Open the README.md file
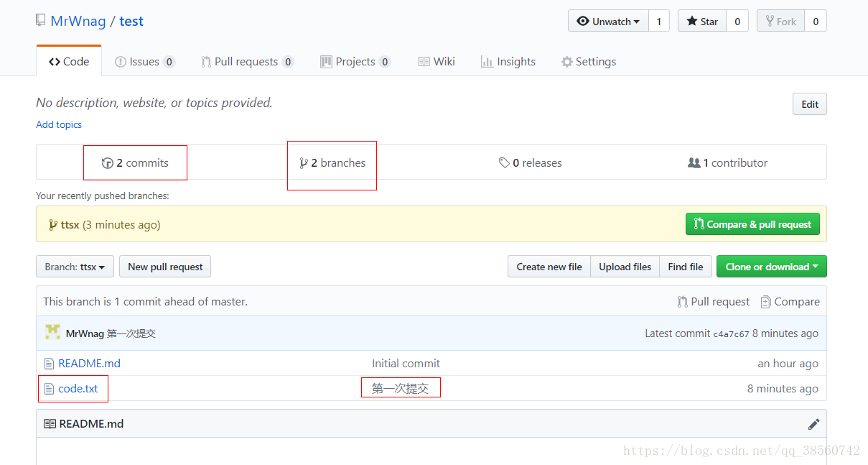The width and height of the screenshot is (868, 465). point(90,364)
